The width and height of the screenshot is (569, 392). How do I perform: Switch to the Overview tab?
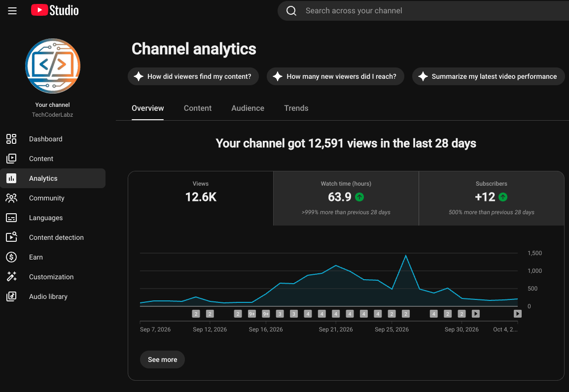click(x=148, y=108)
